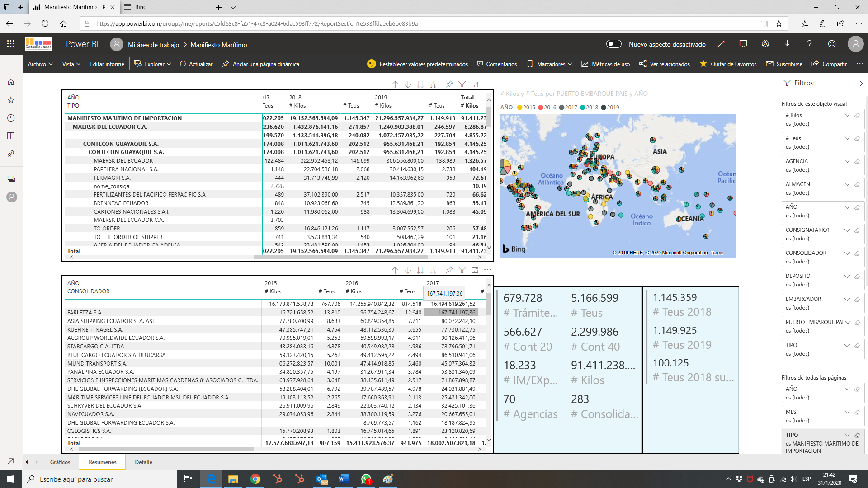
Task: Open Comentarios
Action: click(x=497, y=64)
